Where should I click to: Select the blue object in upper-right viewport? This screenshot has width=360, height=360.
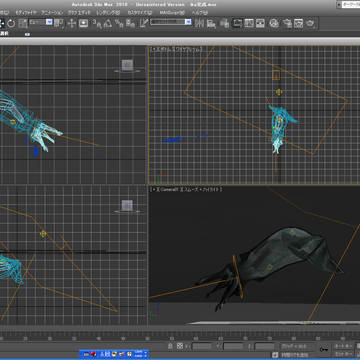click(184, 138)
